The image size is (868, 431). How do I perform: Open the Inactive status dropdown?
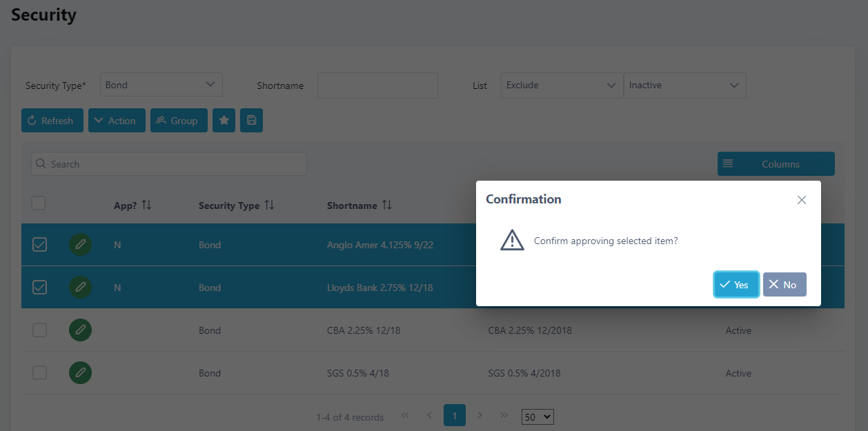coord(684,86)
